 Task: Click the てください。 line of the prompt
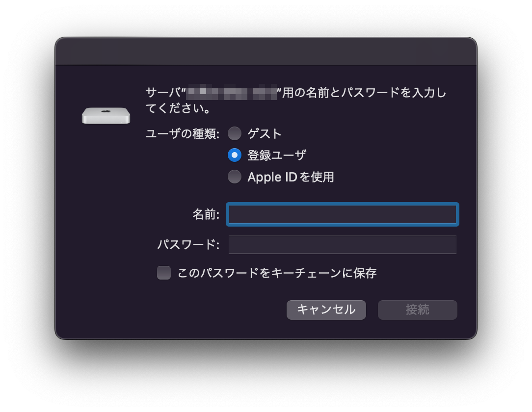(179, 108)
